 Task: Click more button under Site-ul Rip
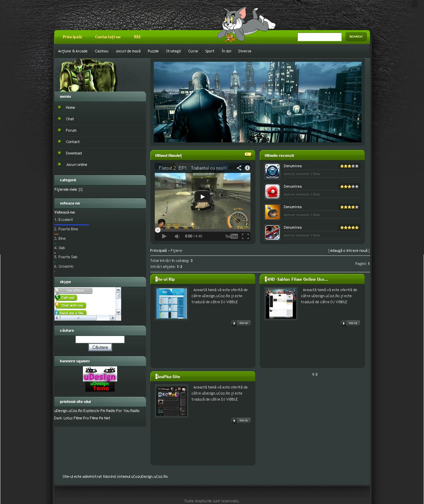tap(241, 323)
